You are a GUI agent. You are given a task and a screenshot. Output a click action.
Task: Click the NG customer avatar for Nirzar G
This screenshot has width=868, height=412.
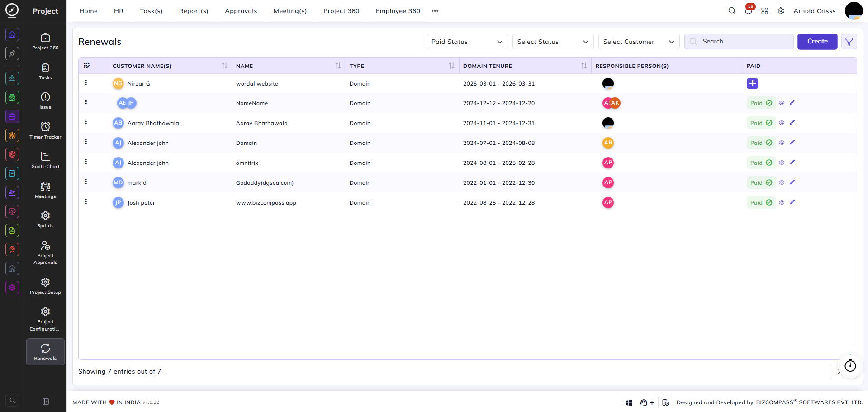(118, 83)
